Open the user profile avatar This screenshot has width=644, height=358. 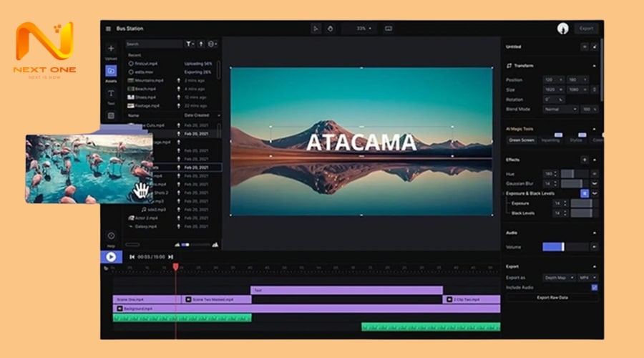coord(562,29)
